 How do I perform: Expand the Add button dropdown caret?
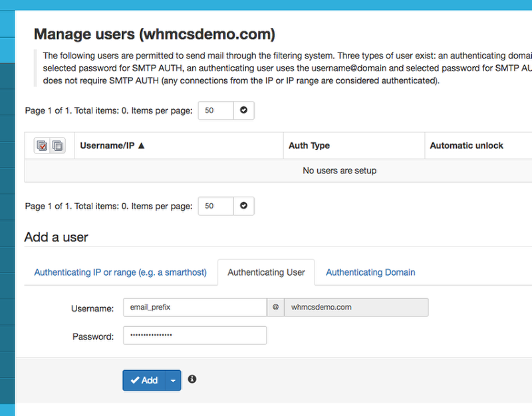click(x=173, y=381)
